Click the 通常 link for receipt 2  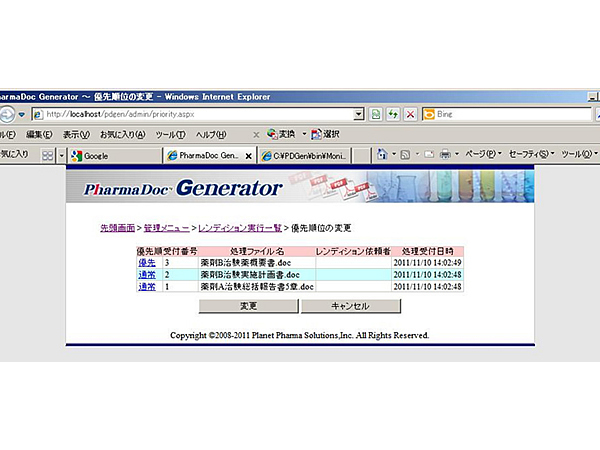147,275
